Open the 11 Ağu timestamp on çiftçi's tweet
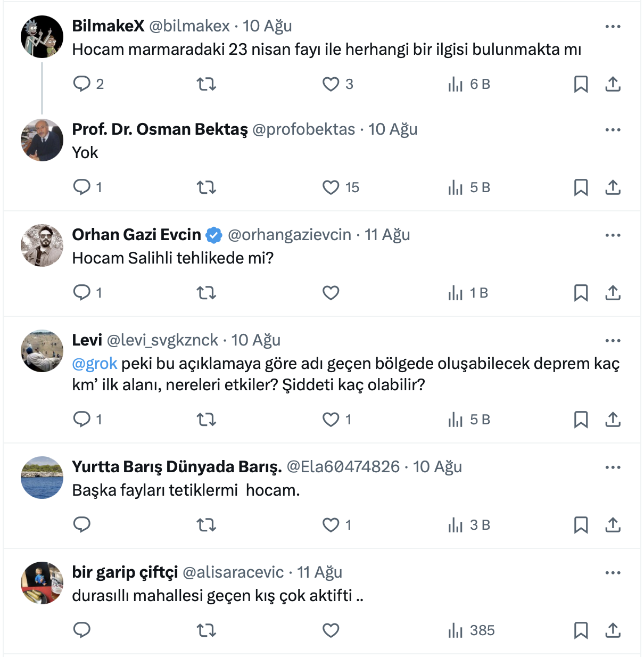 point(319,572)
